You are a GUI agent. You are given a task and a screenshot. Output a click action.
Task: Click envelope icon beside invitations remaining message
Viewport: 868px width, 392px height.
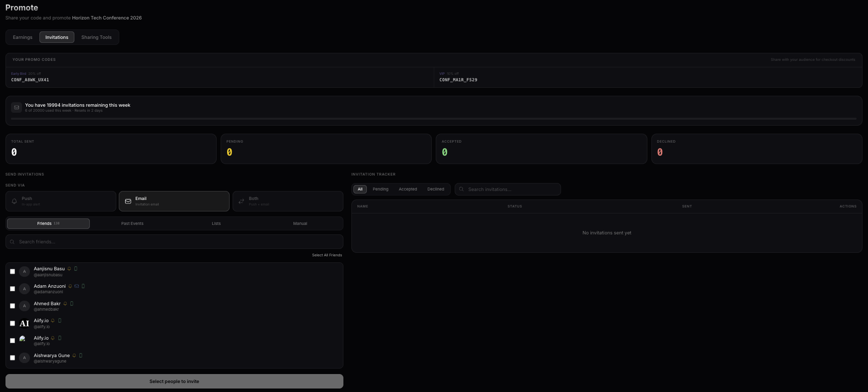click(x=16, y=107)
